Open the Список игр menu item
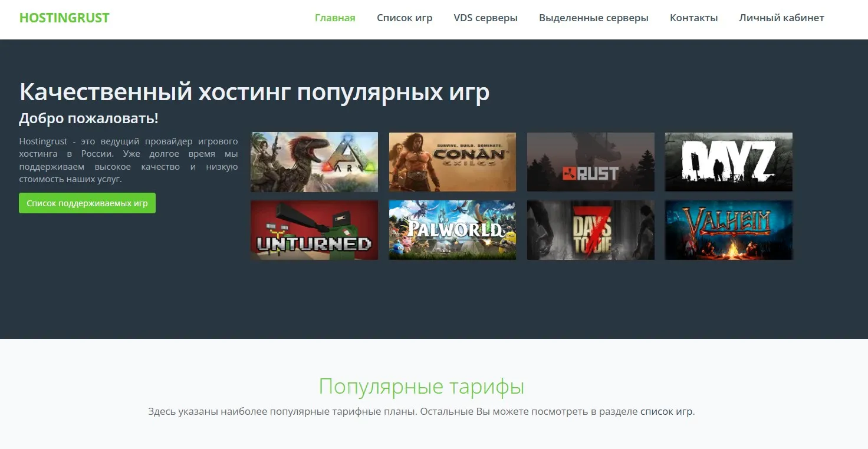 point(405,18)
